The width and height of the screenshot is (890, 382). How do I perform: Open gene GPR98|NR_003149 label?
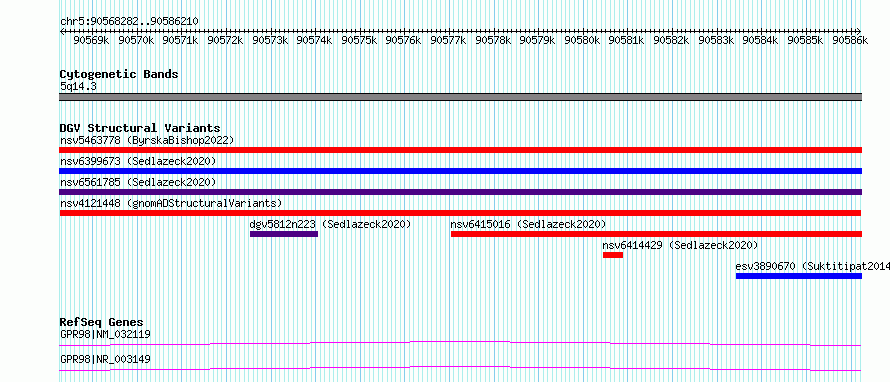coord(105,359)
